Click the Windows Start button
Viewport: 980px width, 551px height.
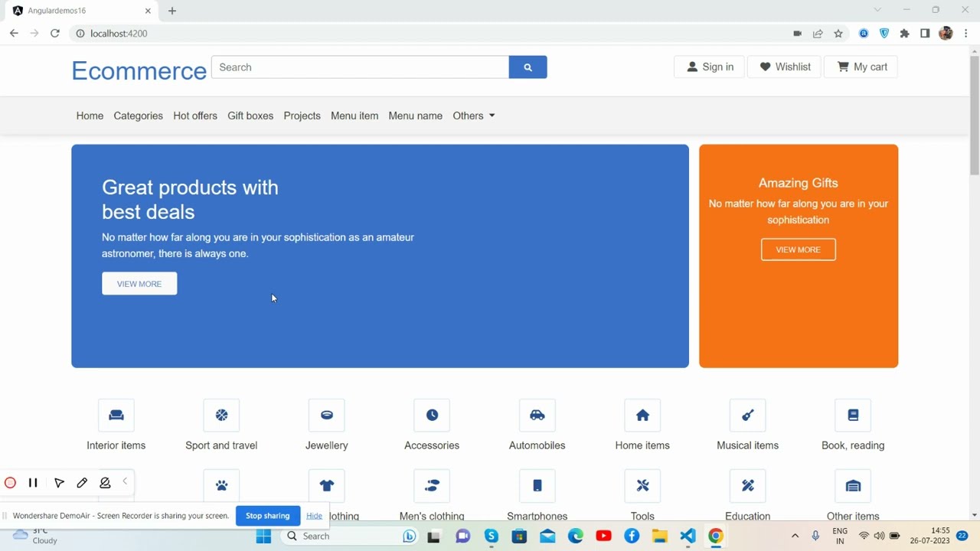pos(263,536)
